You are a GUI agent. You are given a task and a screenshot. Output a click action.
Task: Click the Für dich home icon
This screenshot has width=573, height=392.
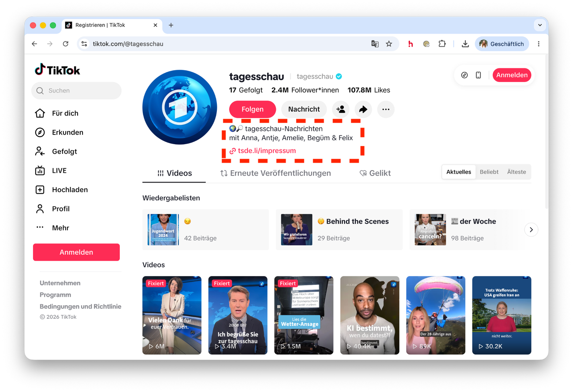[x=40, y=113]
